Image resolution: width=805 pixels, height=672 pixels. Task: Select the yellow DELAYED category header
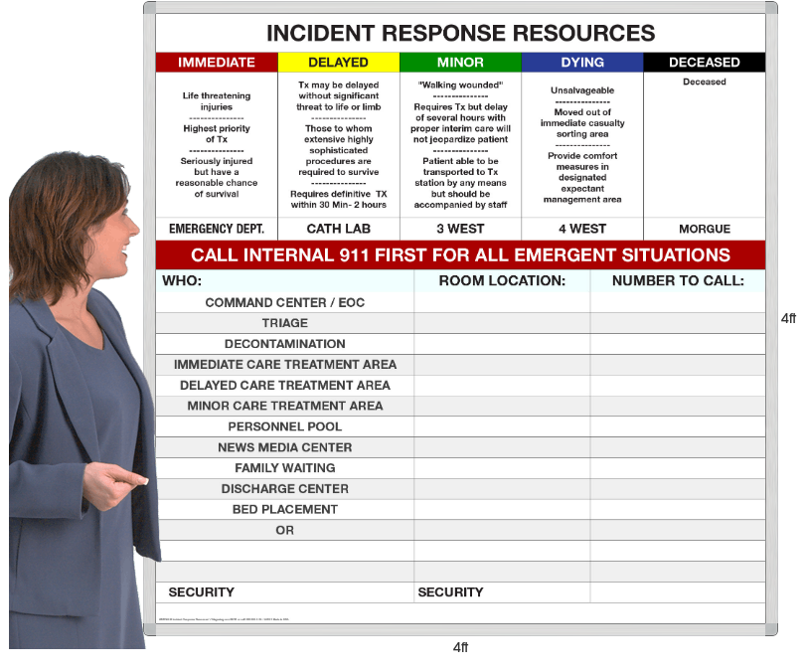(x=338, y=62)
